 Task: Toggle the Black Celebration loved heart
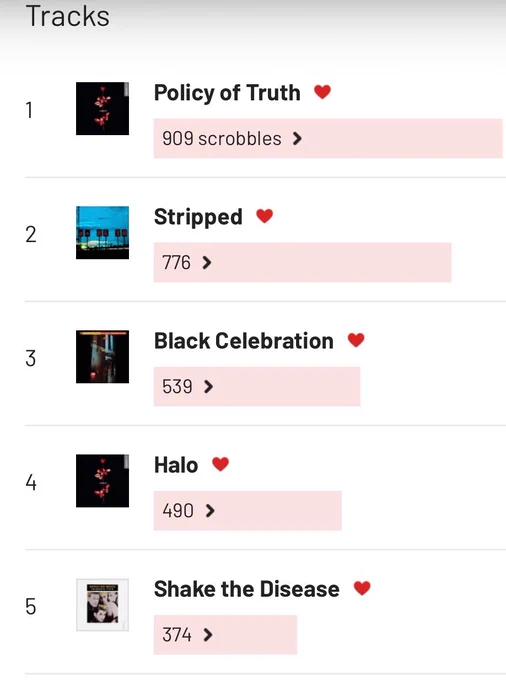click(356, 340)
